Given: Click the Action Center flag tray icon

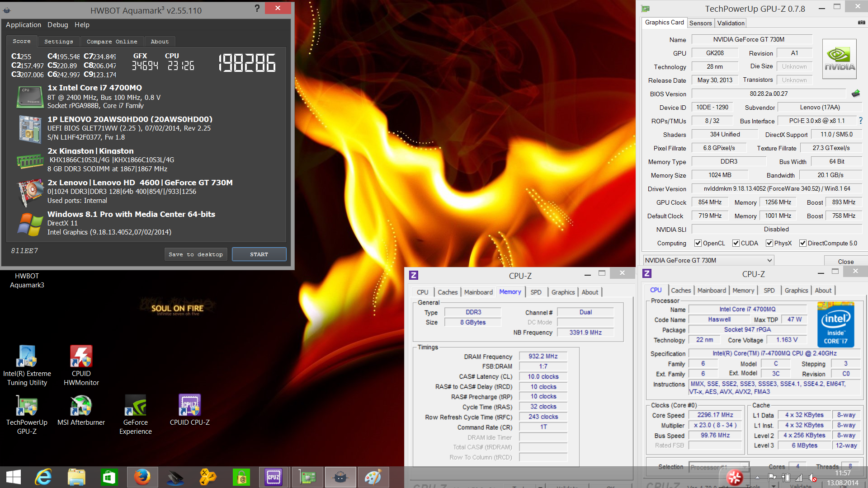Looking at the screenshot, I should point(772,478).
